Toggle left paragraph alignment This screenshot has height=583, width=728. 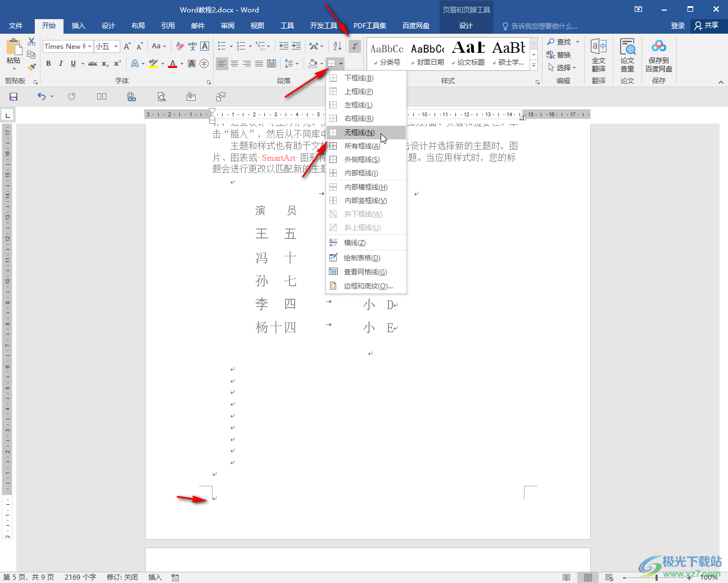(x=222, y=64)
